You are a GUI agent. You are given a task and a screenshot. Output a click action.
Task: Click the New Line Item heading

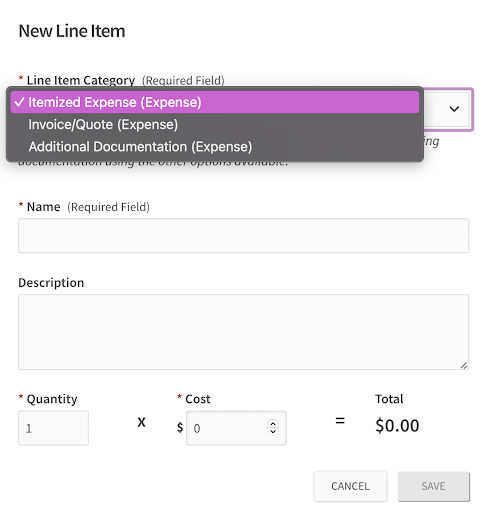pyautogui.click(x=72, y=31)
